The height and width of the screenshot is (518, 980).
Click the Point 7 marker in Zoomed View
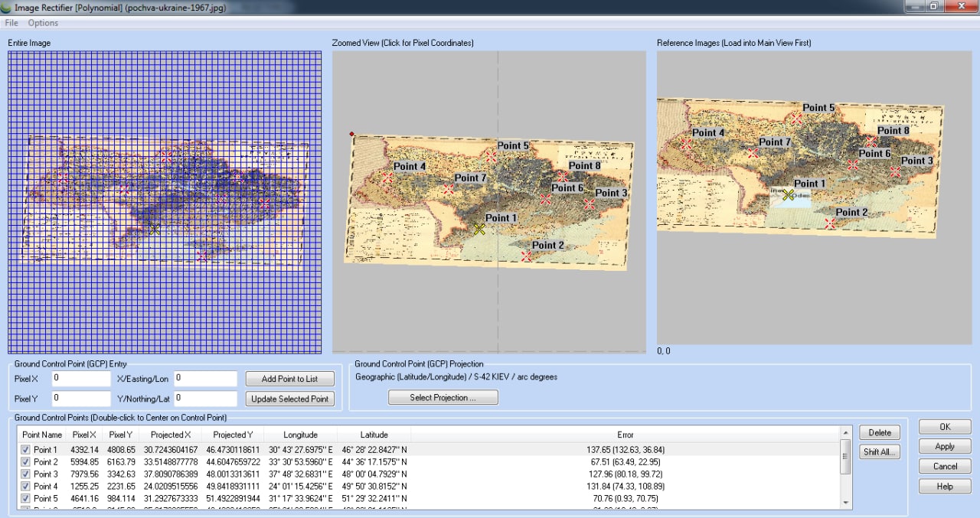[448, 188]
